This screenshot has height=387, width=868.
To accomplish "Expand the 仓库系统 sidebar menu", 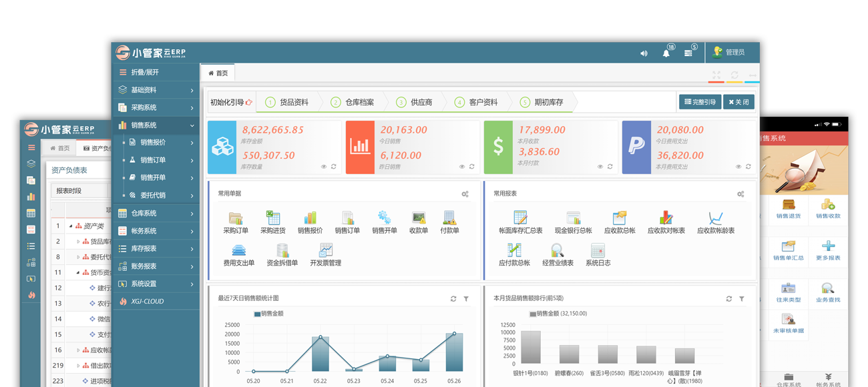I will tap(156, 214).
